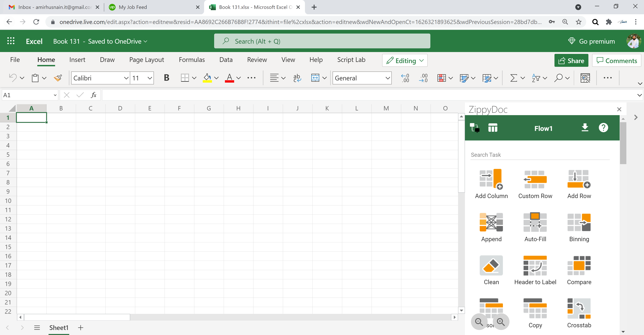
Task: Click the Share button
Action: coord(571,60)
